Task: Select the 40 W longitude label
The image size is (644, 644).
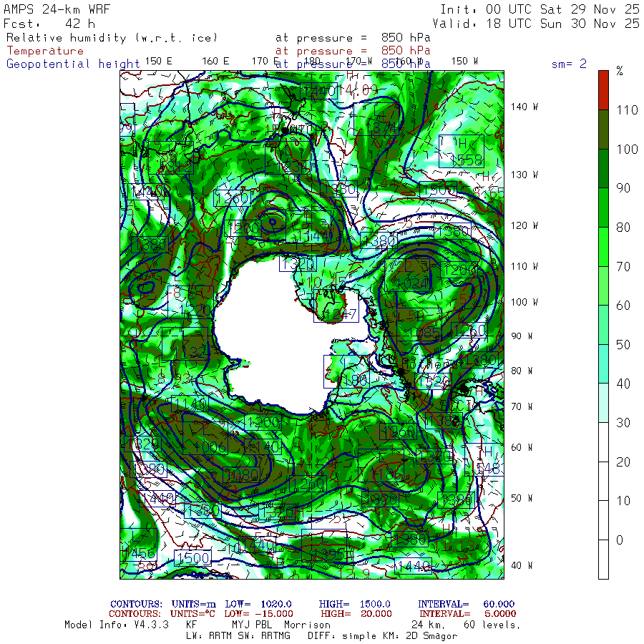Action: (520, 565)
